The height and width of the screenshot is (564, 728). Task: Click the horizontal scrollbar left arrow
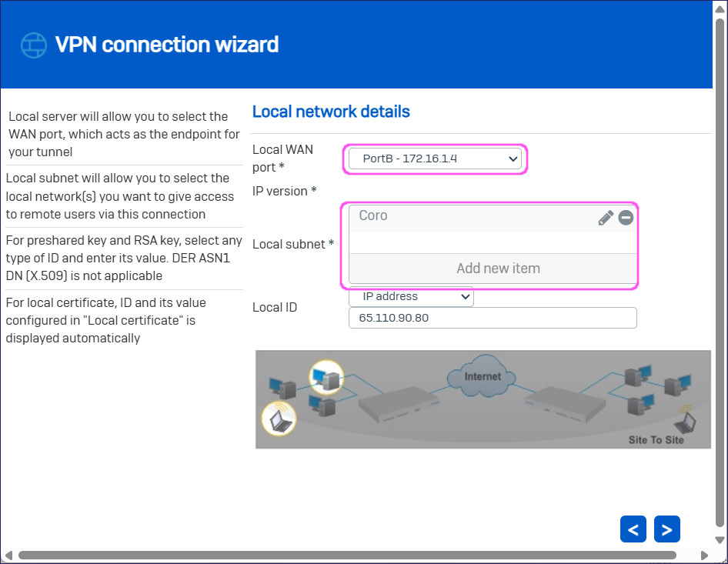[x=8, y=555]
